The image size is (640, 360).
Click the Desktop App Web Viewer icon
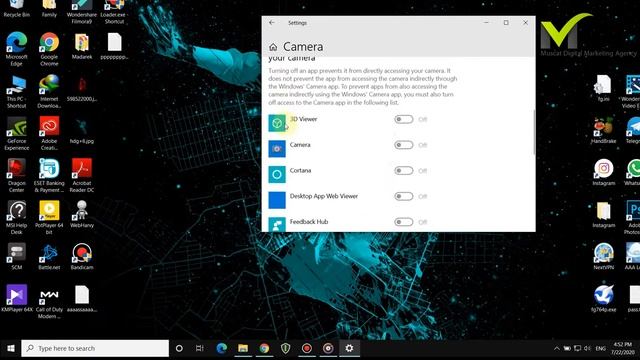click(277, 200)
